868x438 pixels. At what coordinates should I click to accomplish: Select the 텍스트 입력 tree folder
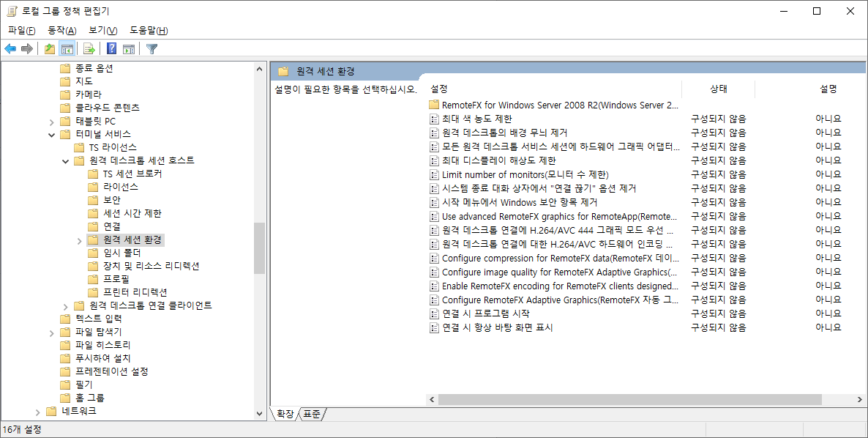tap(99, 319)
